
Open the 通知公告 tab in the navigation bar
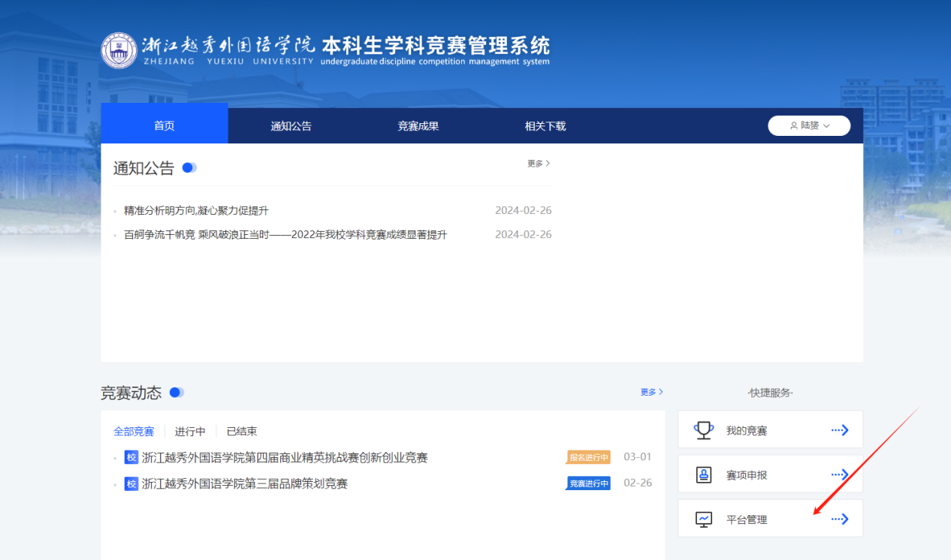291,126
